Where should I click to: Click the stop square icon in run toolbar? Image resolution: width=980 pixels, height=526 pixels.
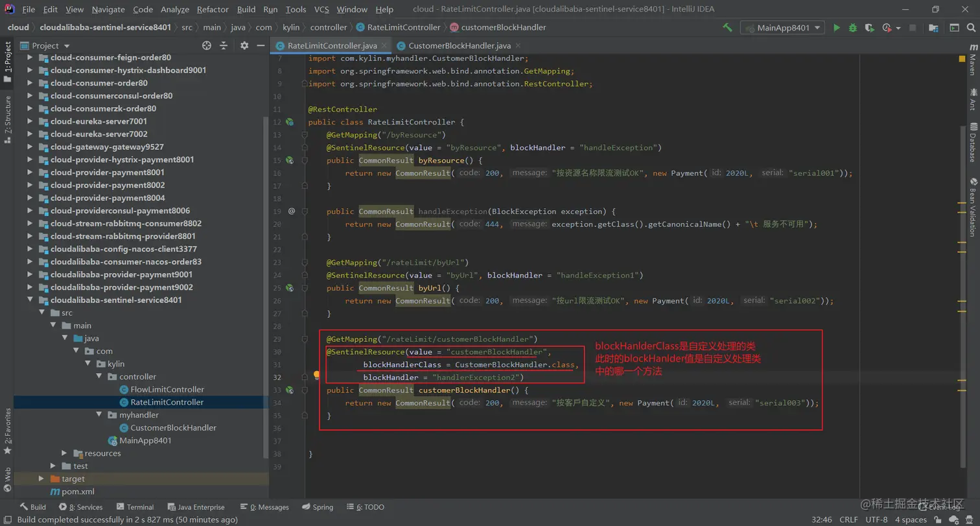(913, 28)
